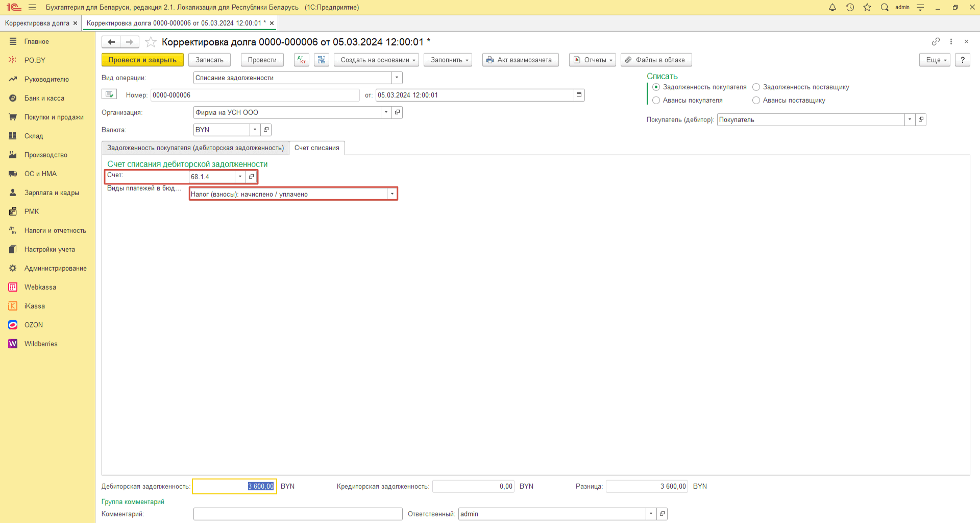
Task: Select Задолженность поставщику radio
Action: coord(756,87)
